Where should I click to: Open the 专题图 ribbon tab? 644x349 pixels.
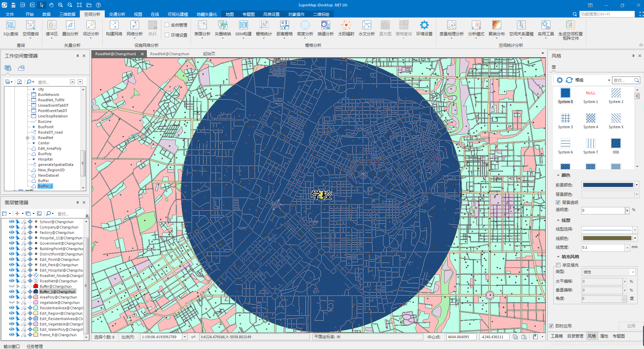pyautogui.click(x=249, y=14)
